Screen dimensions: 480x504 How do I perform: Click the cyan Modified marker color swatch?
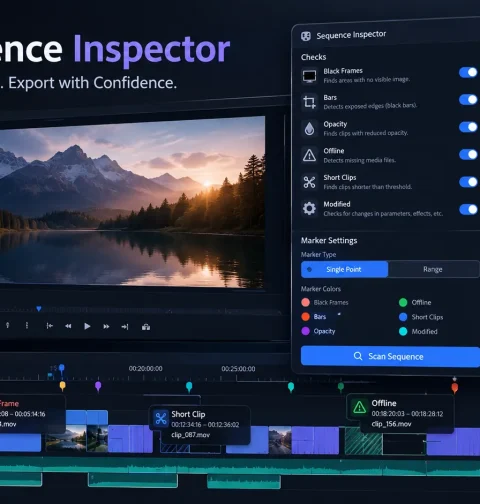403,331
